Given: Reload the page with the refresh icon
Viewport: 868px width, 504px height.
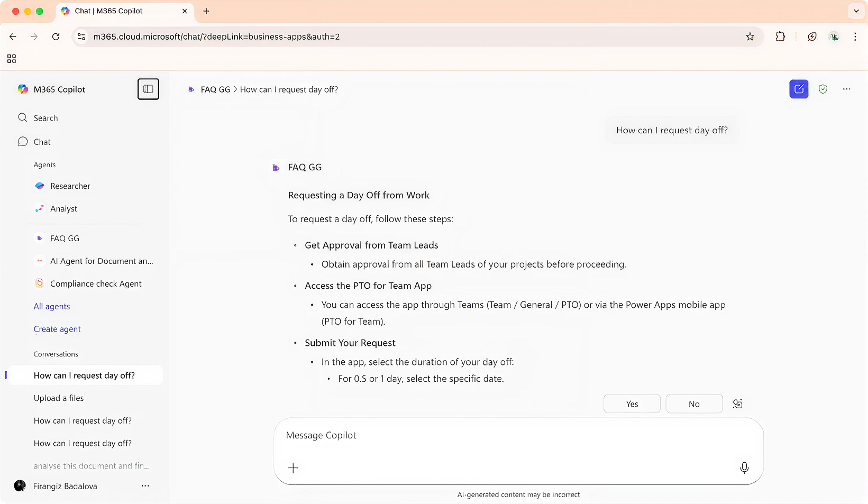Looking at the screenshot, I should click(56, 36).
